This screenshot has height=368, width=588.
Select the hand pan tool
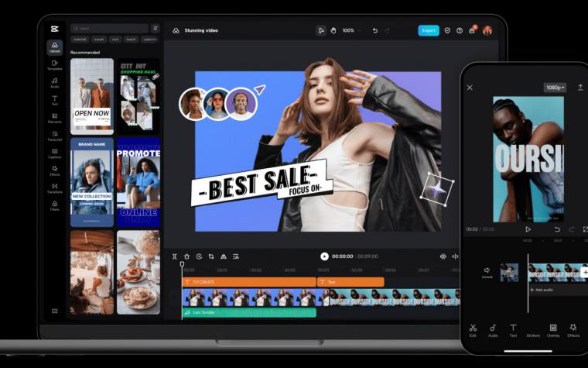click(x=333, y=31)
